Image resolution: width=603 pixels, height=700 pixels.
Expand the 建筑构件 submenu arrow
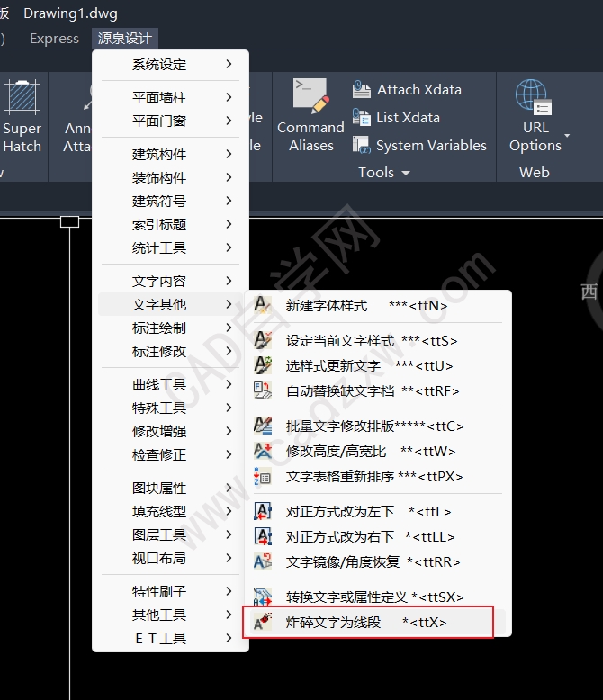pyautogui.click(x=229, y=154)
